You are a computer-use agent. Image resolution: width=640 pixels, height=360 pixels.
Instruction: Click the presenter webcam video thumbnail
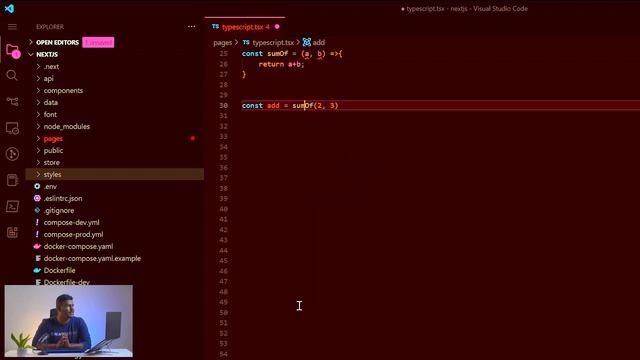click(69, 321)
